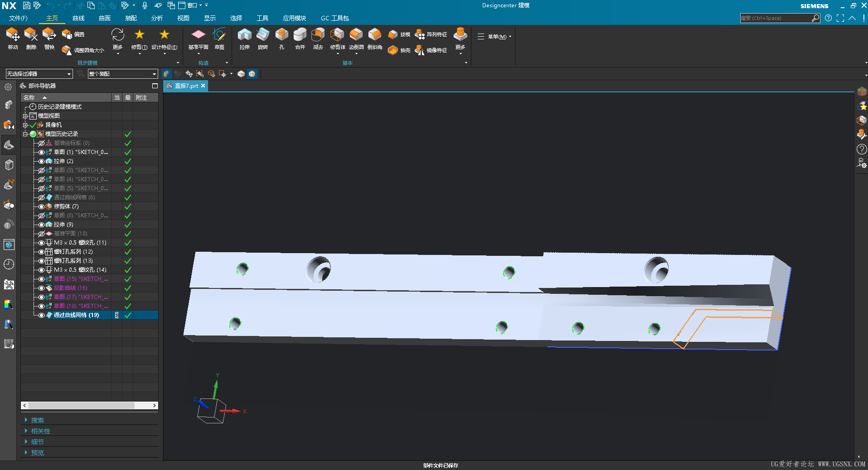The height and width of the screenshot is (470, 868).
Task: Expand the 模型视图 tree node
Action: pyautogui.click(x=25, y=116)
